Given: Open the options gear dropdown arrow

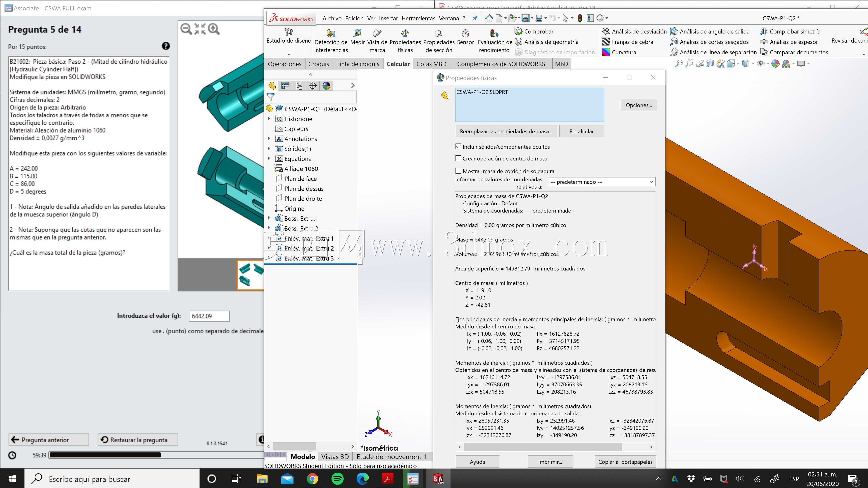Looking at the screenshot, I should (606, 18).
